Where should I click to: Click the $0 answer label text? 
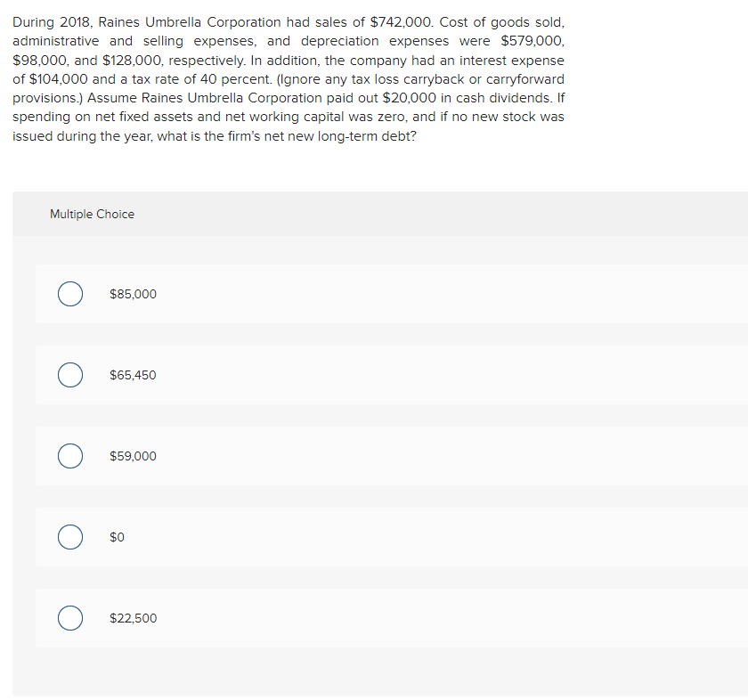tap(117, 537)
